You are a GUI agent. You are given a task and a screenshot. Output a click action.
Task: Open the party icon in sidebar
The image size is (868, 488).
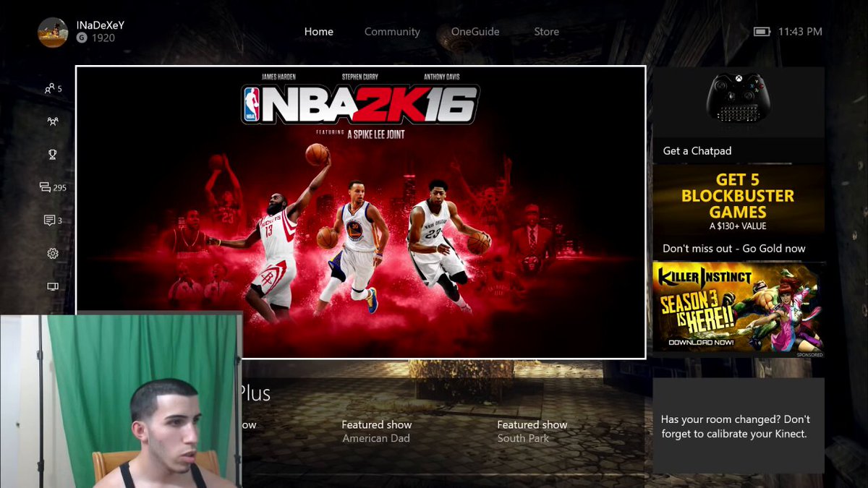(53, 121)
